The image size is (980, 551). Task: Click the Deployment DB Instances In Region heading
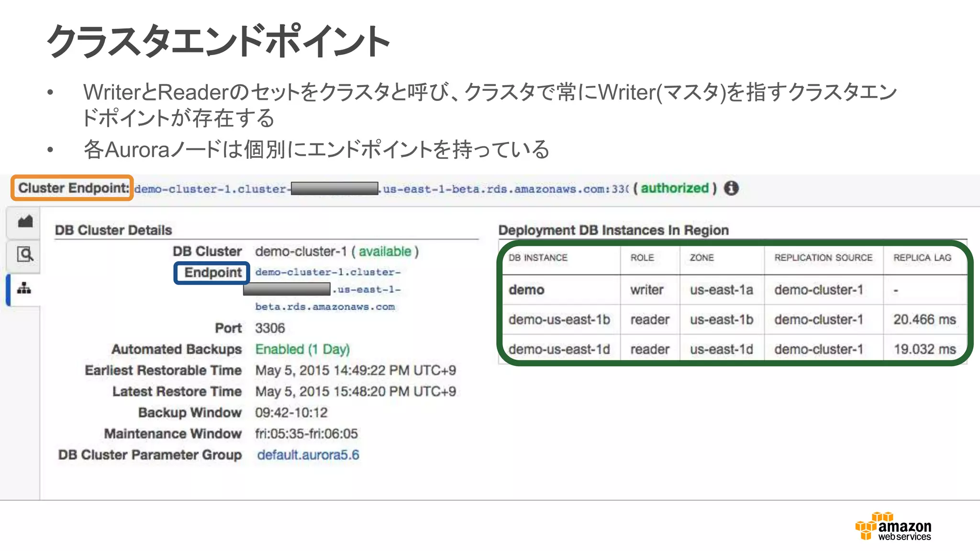tap(613, 230)
